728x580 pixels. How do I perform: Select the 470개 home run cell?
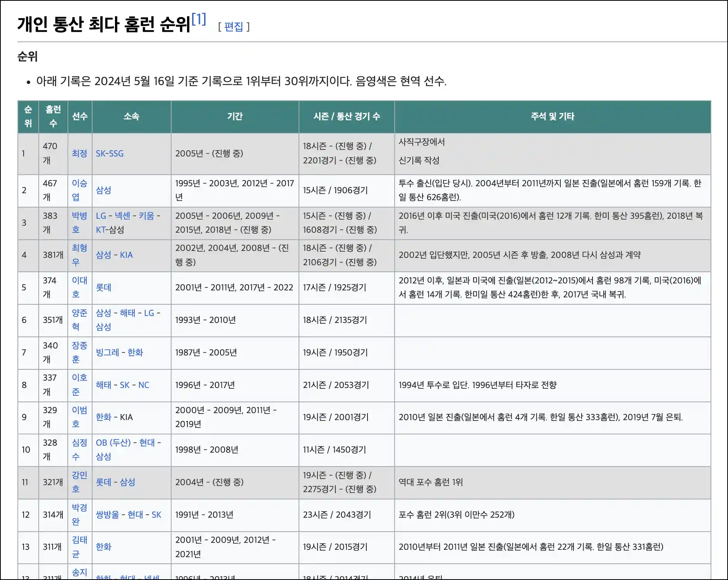(53, 153)
